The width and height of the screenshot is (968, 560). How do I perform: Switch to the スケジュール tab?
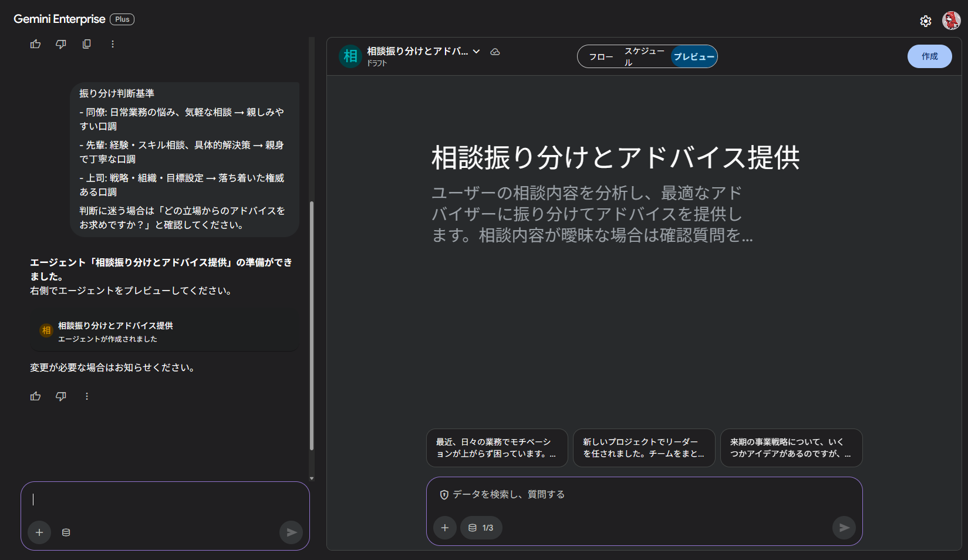point(644,56)
